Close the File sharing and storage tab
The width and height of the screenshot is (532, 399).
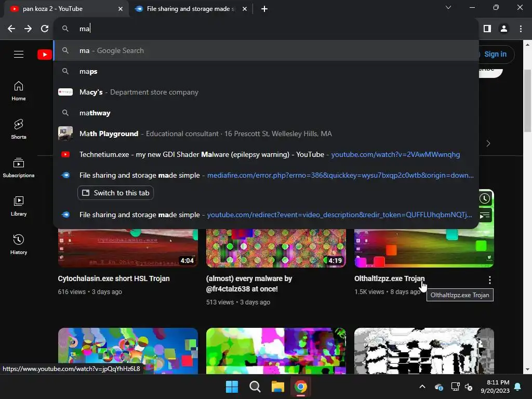pyautogui.click(x=245, y=9)
